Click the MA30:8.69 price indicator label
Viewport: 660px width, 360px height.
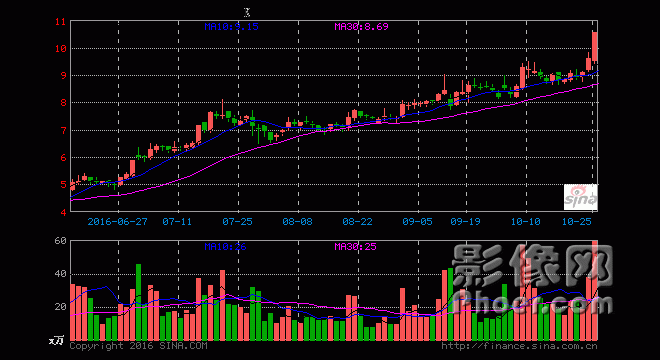pos(361,27)
